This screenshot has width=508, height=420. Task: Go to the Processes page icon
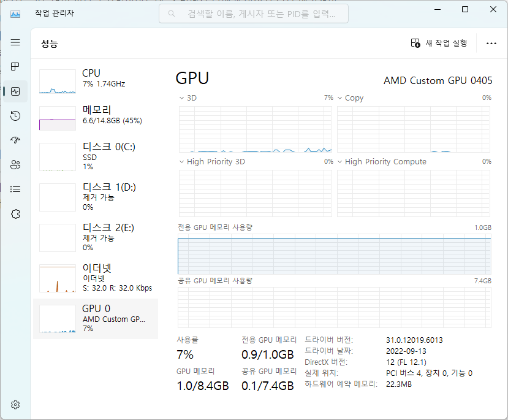15,67
